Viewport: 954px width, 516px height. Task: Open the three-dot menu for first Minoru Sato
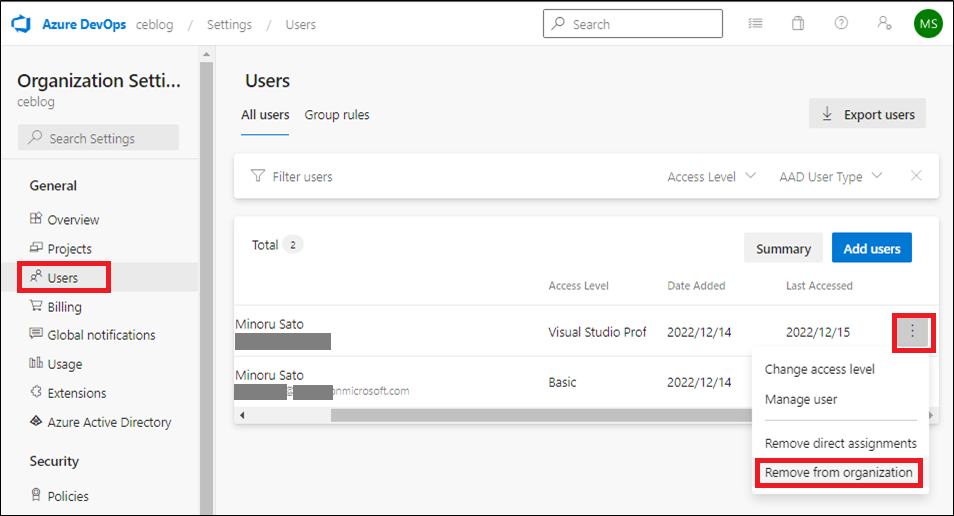[913, 332]
